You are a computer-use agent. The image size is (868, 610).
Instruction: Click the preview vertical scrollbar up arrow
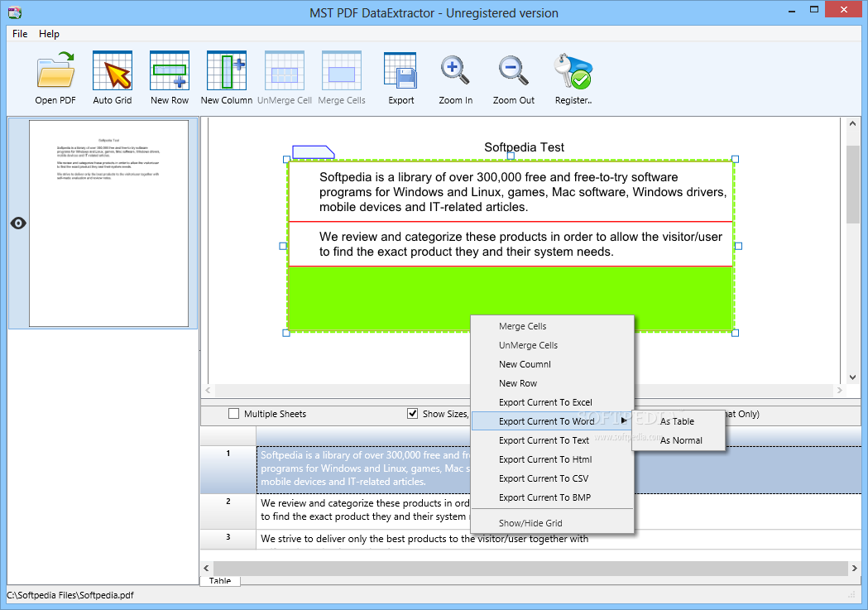click(852, 124)
